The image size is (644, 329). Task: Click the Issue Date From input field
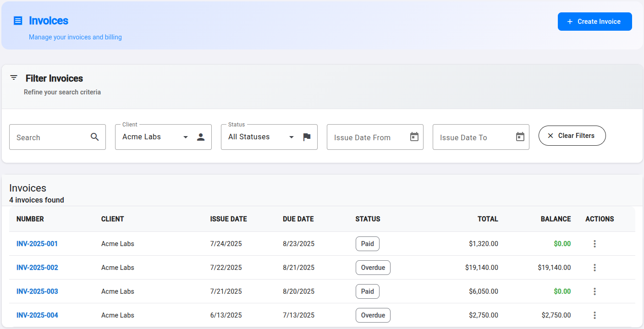364,137
